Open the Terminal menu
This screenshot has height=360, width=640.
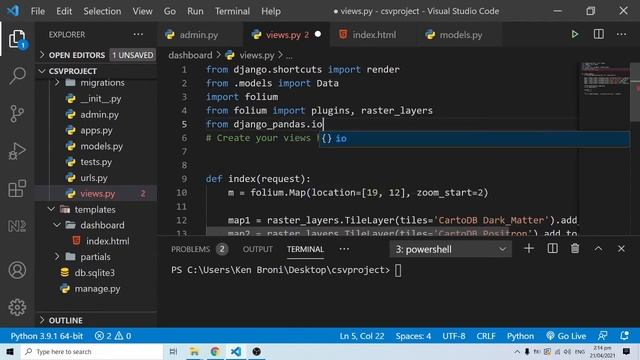pos(232,11)
